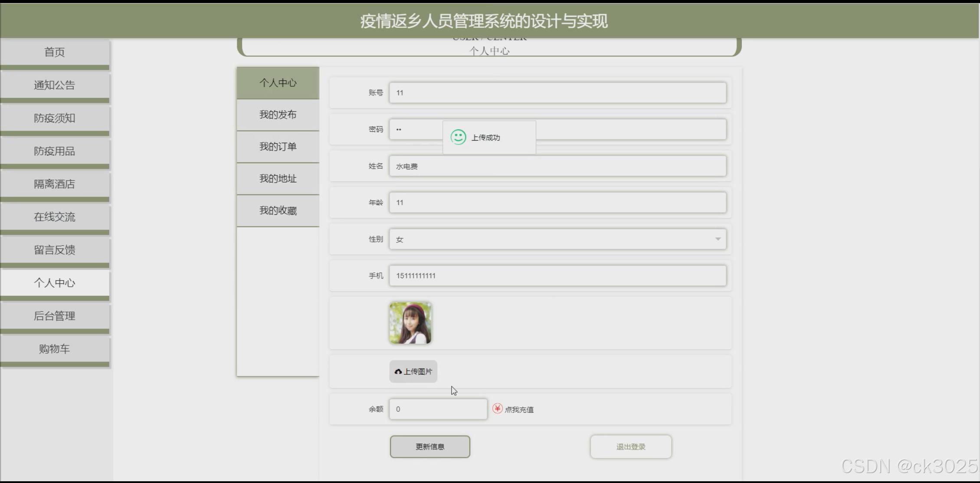Switch to 我的订单 tab
This screenshot has height=483, width=980.
[278, 147]
